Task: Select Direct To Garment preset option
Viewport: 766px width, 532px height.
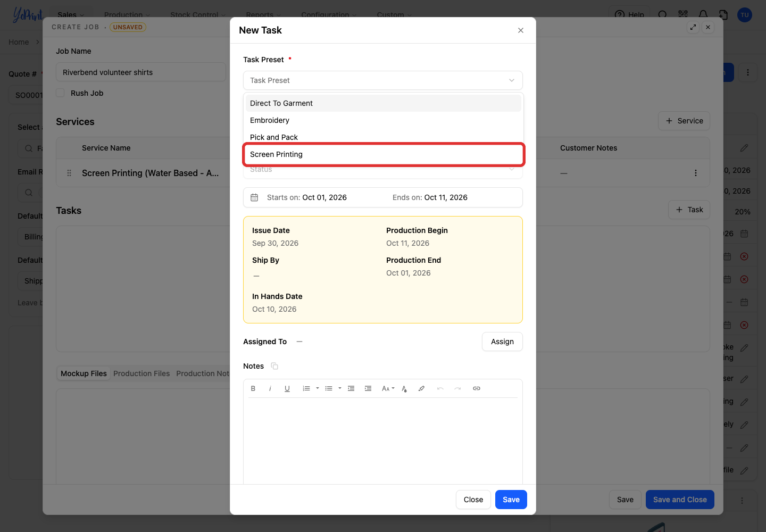Action: pos(383,103)
